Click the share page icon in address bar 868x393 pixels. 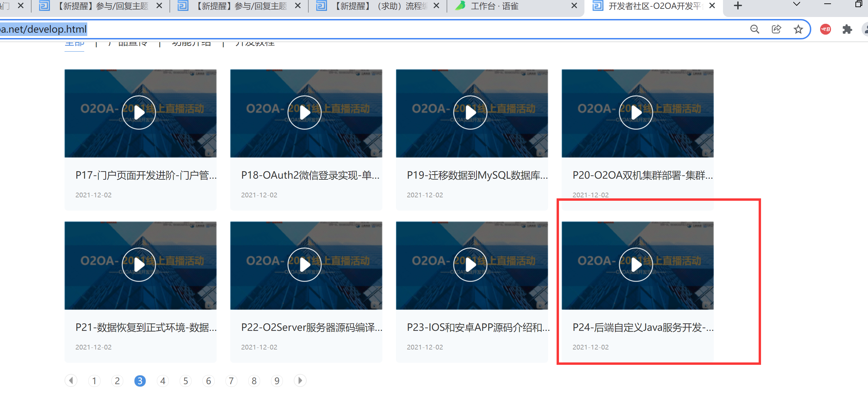(x=776, y=29)
